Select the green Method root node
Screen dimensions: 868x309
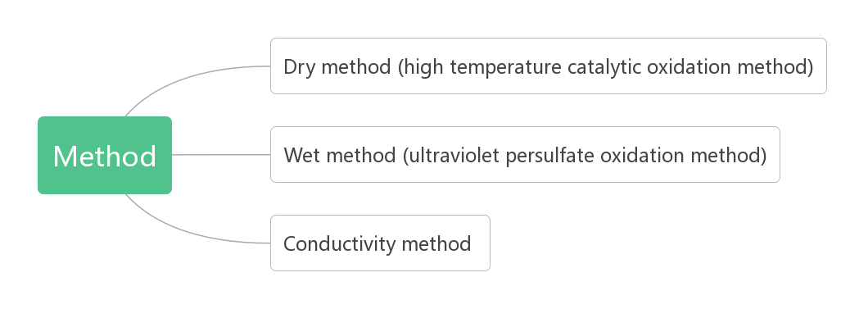pos(105,155)
